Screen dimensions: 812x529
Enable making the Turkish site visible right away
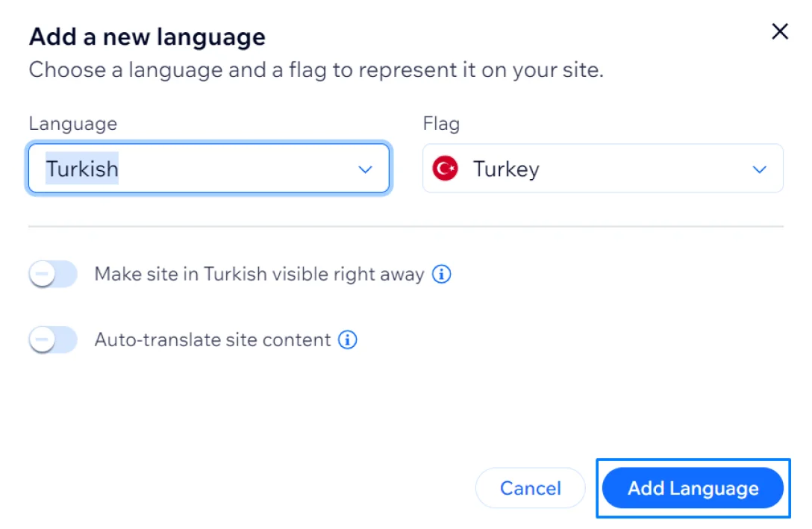click(52, 275)
